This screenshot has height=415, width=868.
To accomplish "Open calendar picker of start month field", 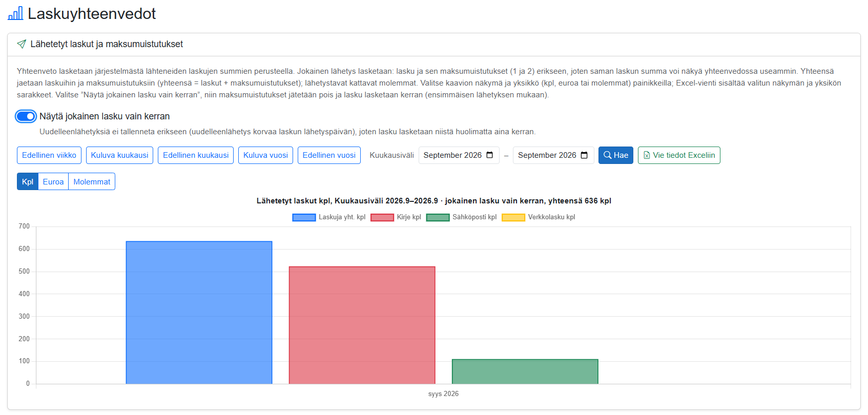I will pyautogui.click(x=489, y=155).
